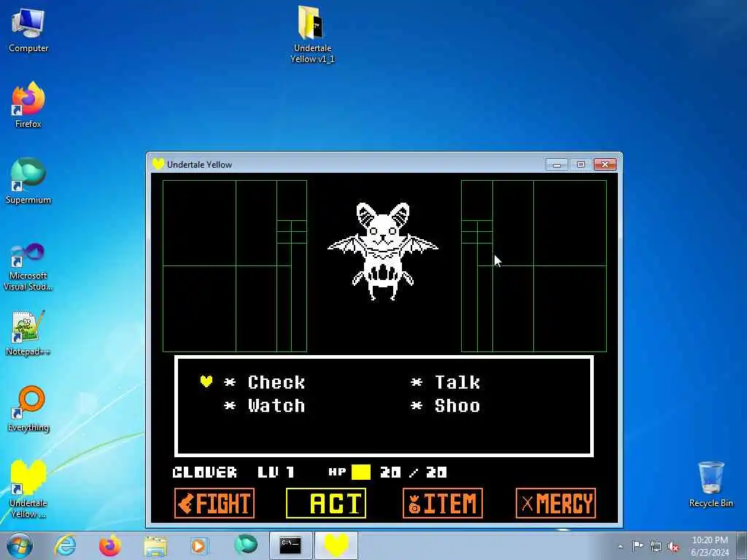The height and width of the screenshot is (560, 747).
Task: Open the taskbar clock and date
Action: (710, 546)
